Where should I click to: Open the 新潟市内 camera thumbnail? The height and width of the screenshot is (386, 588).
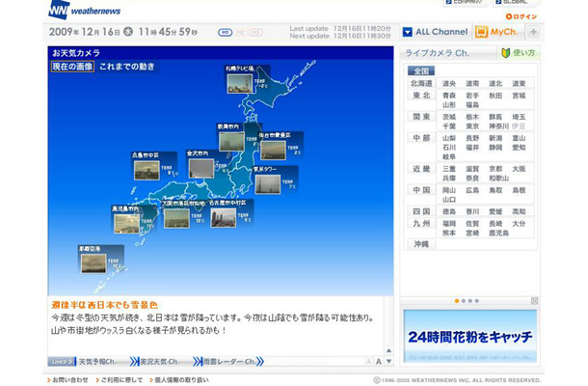click(x=231, y=141)
